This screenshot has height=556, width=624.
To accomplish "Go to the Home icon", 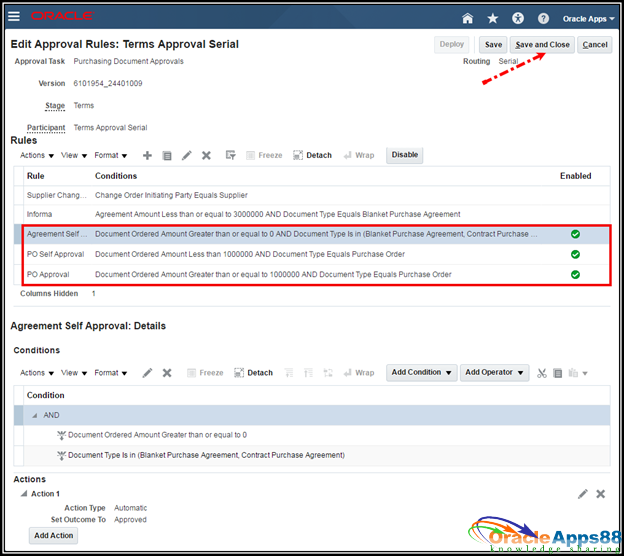I will click(467, 18).
